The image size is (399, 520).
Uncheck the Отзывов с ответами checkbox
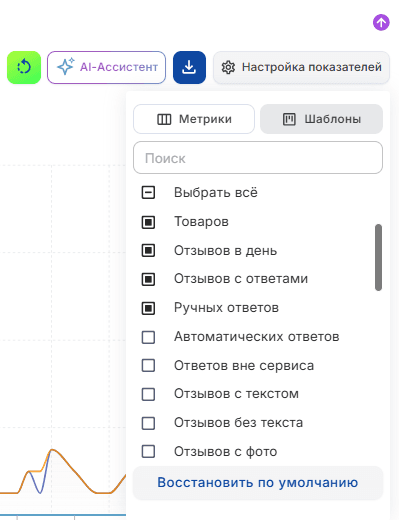(148, 279)
